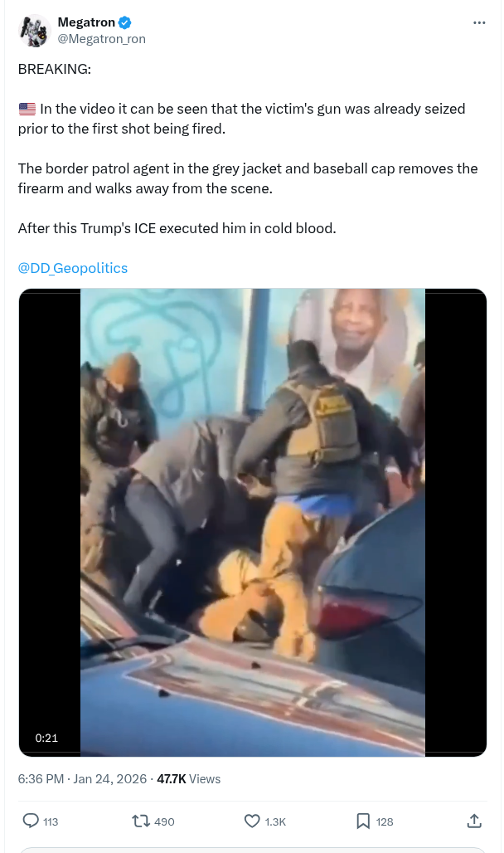Image resolution: width=504 pixels, height=853 pixels.
Task: Play the embedded video
Action: click(x=253, y=522)
